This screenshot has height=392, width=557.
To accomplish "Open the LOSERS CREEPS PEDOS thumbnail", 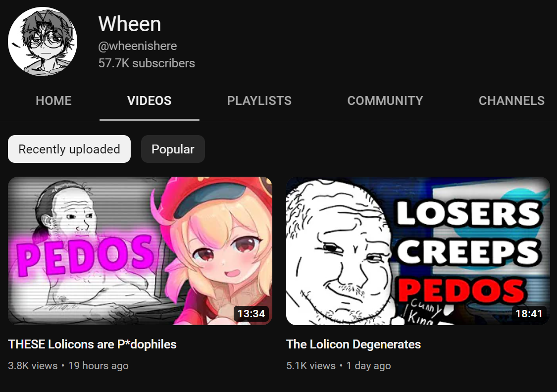I will [x=418, y=250].
